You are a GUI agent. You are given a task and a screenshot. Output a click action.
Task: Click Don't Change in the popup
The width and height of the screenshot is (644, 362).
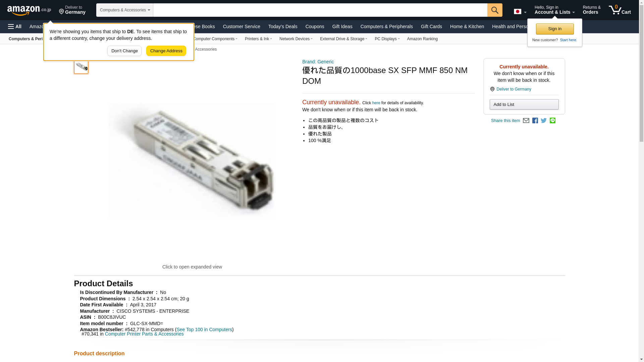[124, 51]
